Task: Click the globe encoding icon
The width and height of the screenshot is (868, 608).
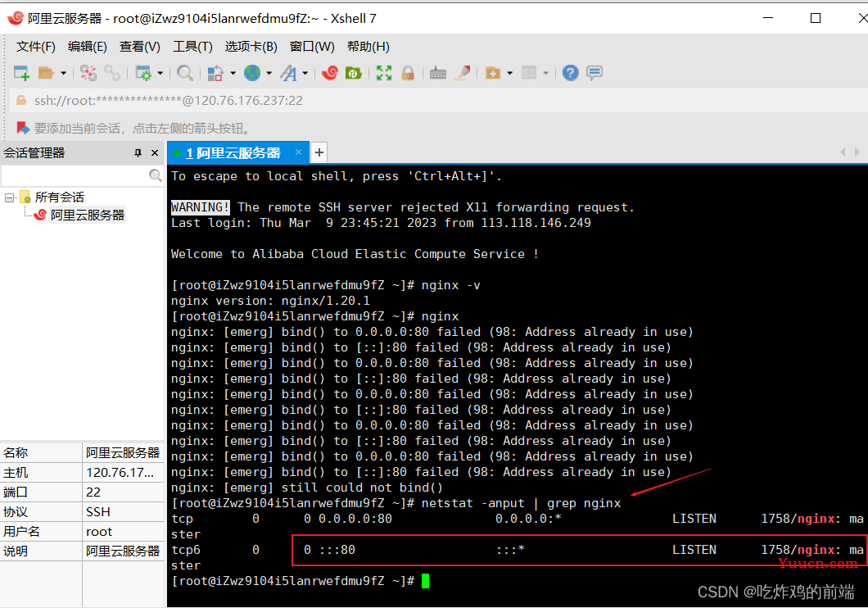Action: coord(252,73)
